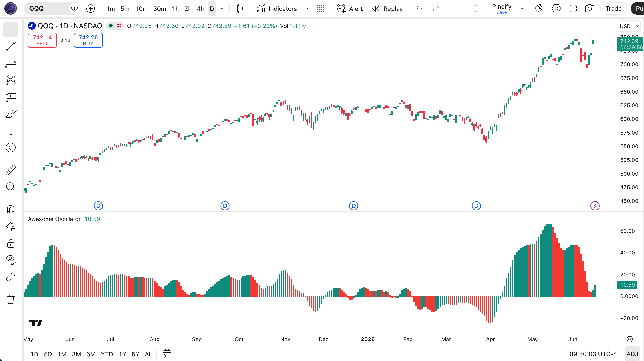Open the emoji icons tool
Screen dimensions: 644x361
pyautogui.click(x=10, y=148)
